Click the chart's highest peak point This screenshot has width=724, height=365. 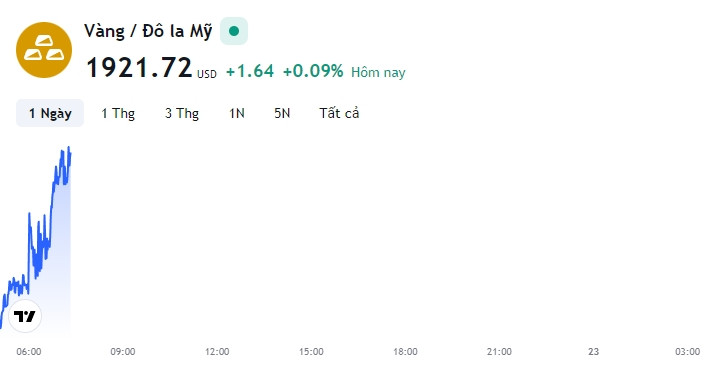coord(69,148)
